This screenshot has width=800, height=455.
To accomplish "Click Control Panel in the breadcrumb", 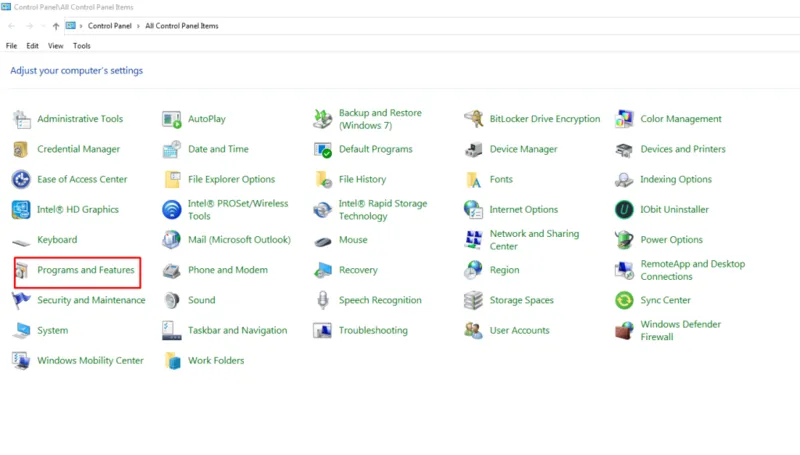I will tap(110, 26).
